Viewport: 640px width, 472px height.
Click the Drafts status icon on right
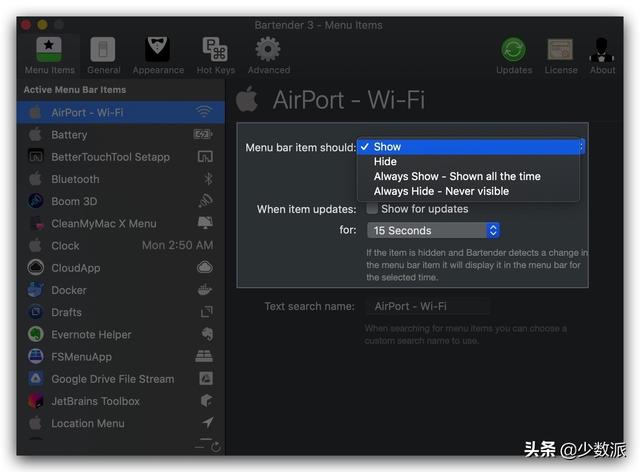(x=207, y=312)
